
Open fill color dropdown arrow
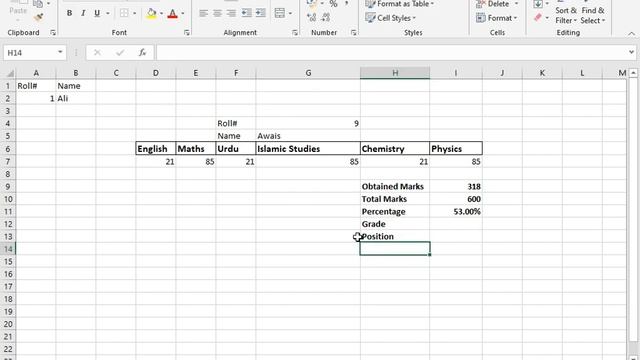click(162, 13)
